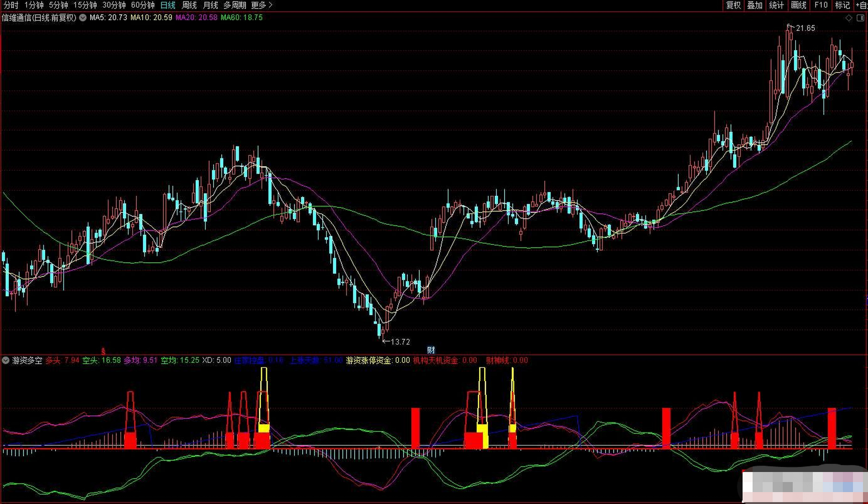The image size is (868, 504).
Task: Click the 多头: 7.94 value
Action: 62,360
